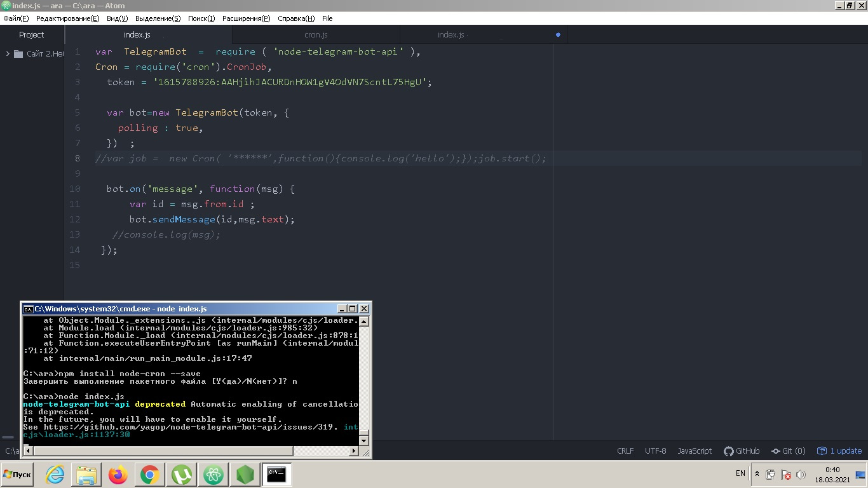Open the File menu in Atom
The image size is (868, 488).
pyautogui.click(x=327, y=18)
